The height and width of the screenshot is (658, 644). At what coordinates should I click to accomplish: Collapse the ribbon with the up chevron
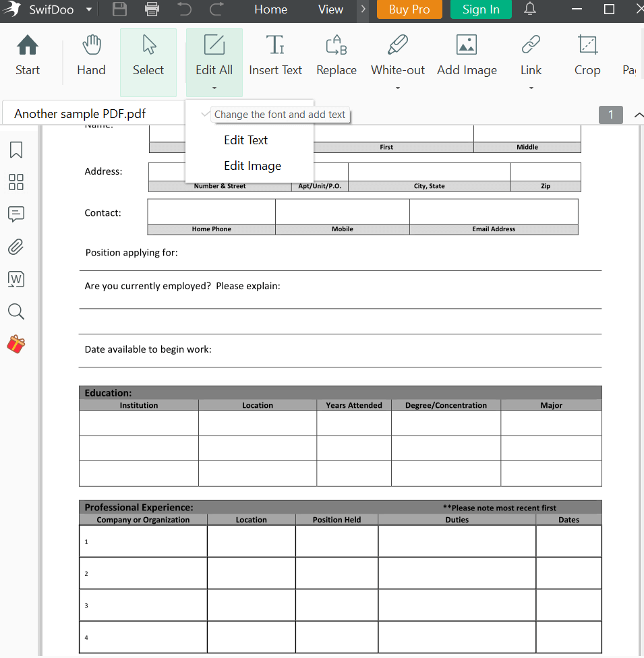(639, 115)
